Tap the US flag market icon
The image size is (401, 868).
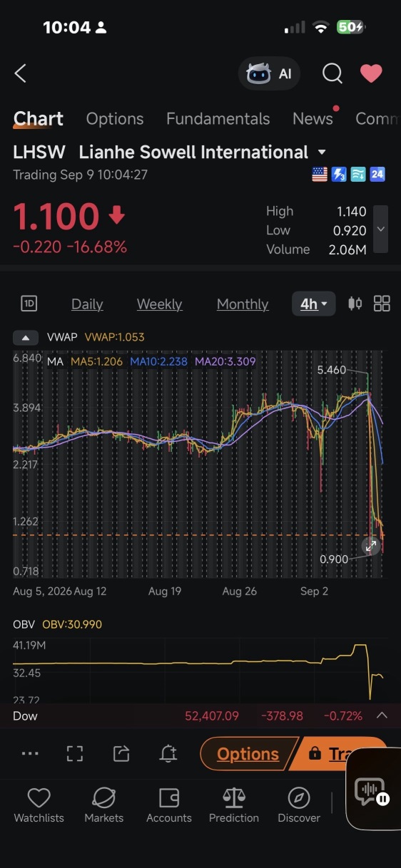[x=320, y=174]
